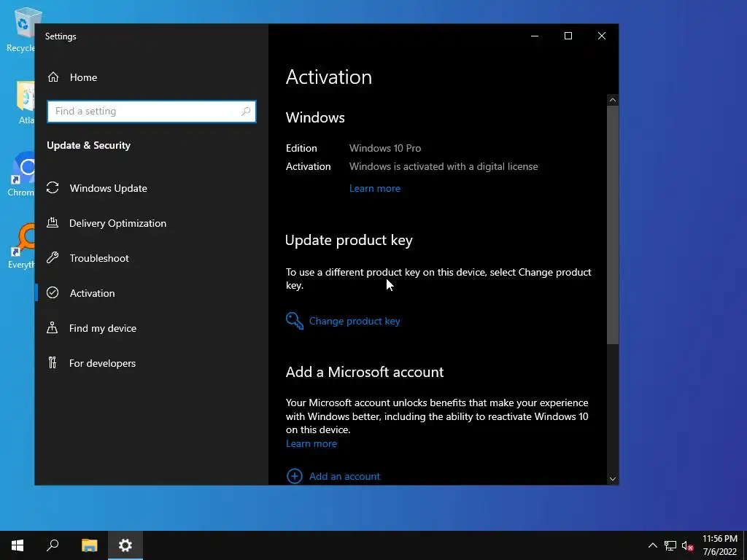Open For developers section
Viewport: 747px width, 560px height.
[x=152, y=363]
